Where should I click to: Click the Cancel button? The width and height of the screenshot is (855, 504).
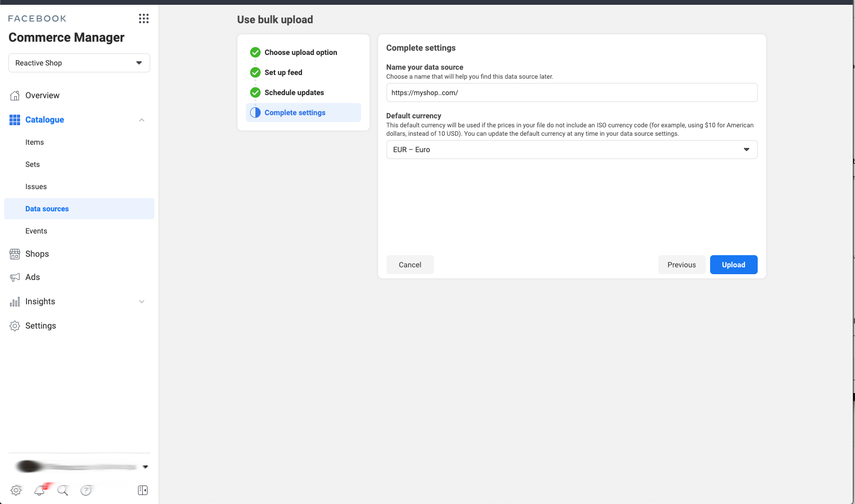pyautogui.click(x=410, y=265)
